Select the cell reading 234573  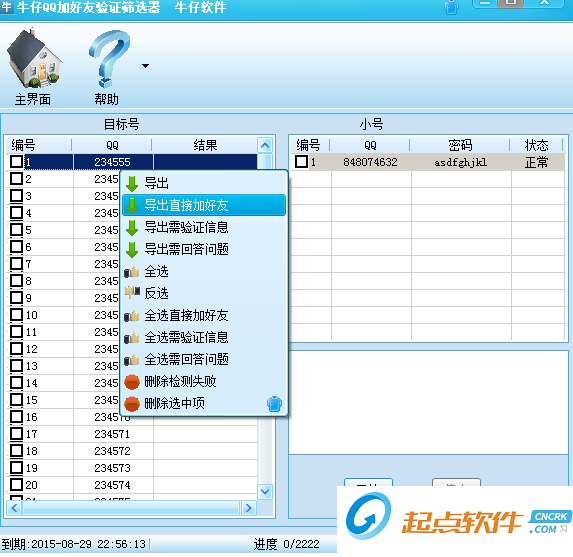(113, 468)
